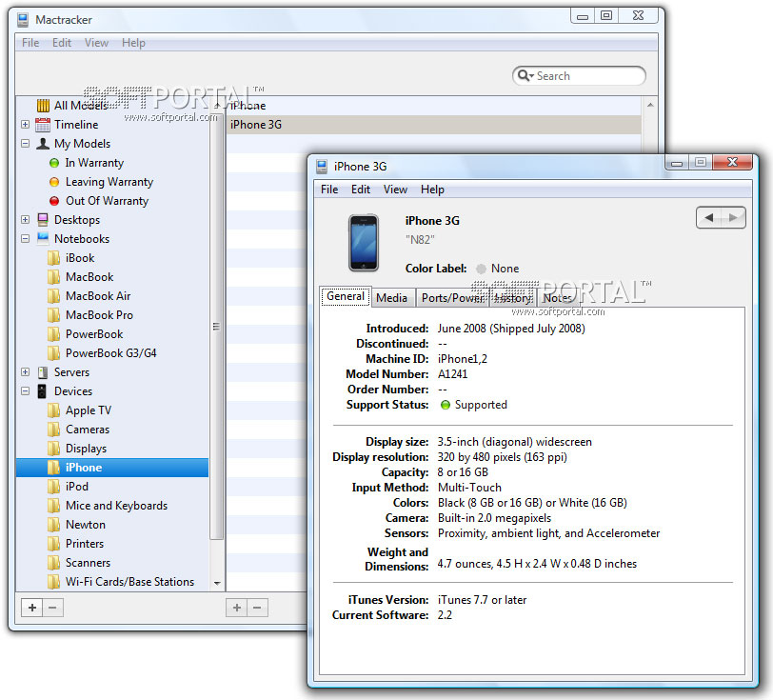Click the Servers tower icon
The width and height of the screenshot is (773, 700).
pos(43,372)
